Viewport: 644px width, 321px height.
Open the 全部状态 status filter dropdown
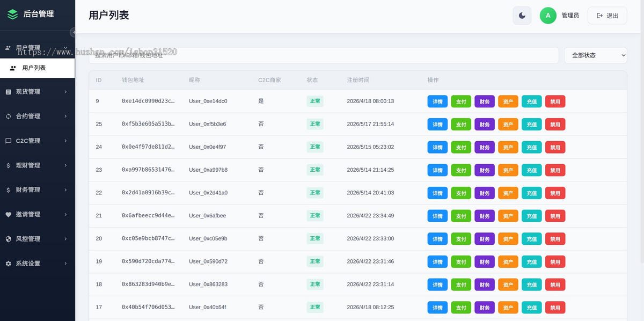[x=596, y=55]
